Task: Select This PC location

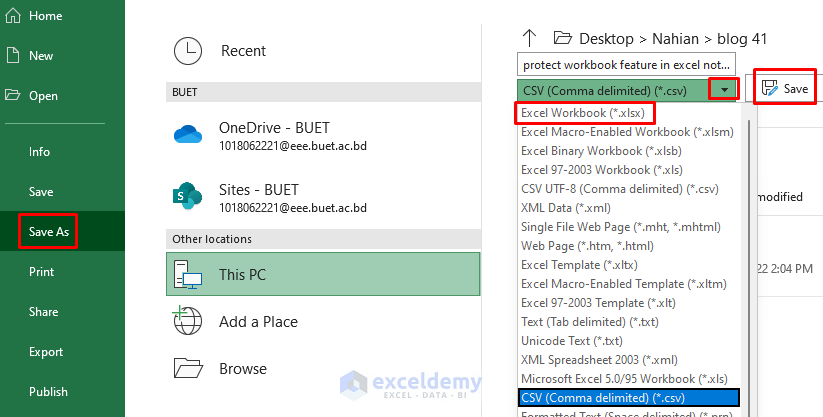Action: tap(323, 274)
